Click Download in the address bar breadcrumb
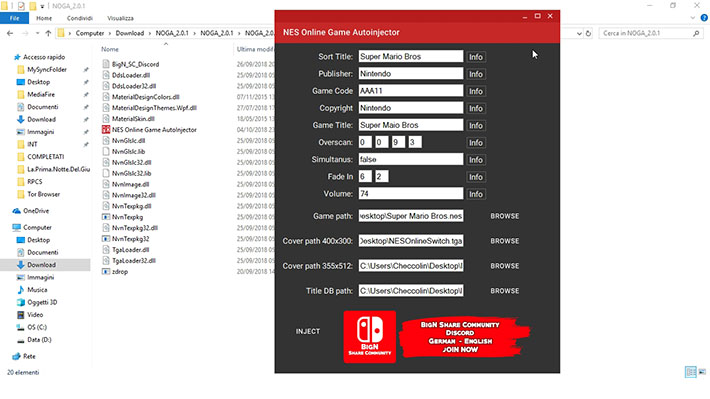Screen dimensions: 710x399 tap(130, 33)
